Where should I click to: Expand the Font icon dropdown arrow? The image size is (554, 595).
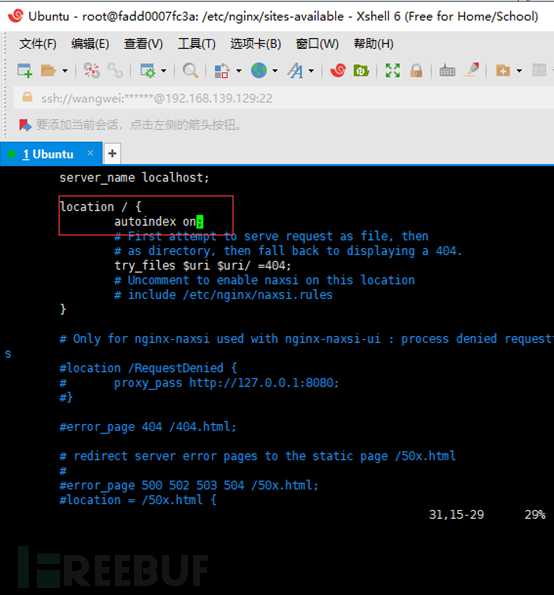pyautogui.click(x=311, y=71)
